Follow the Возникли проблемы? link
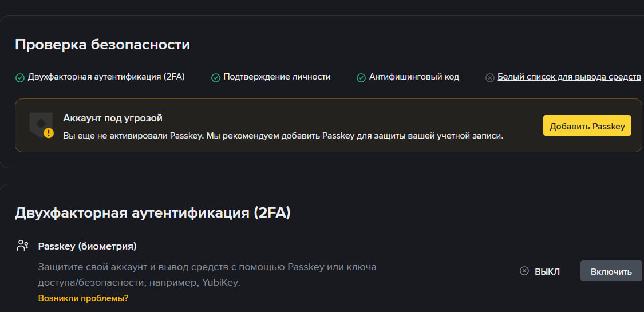This screenshot has width=644, height=312. click(x=83, y=298)
